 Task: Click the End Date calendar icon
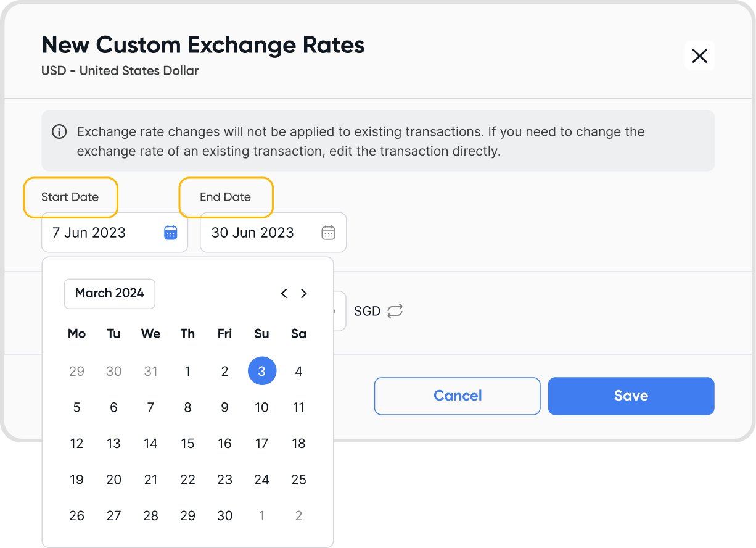(329, 233)
